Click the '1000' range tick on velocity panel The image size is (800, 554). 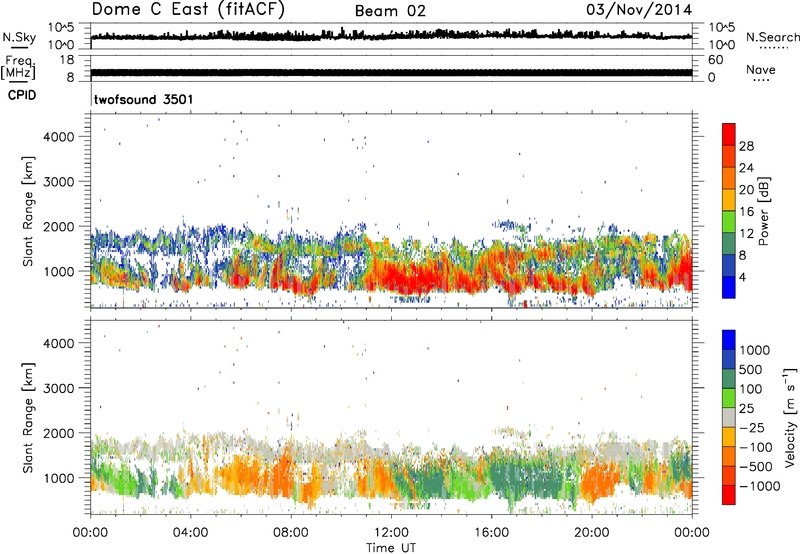tap(59, 478)
